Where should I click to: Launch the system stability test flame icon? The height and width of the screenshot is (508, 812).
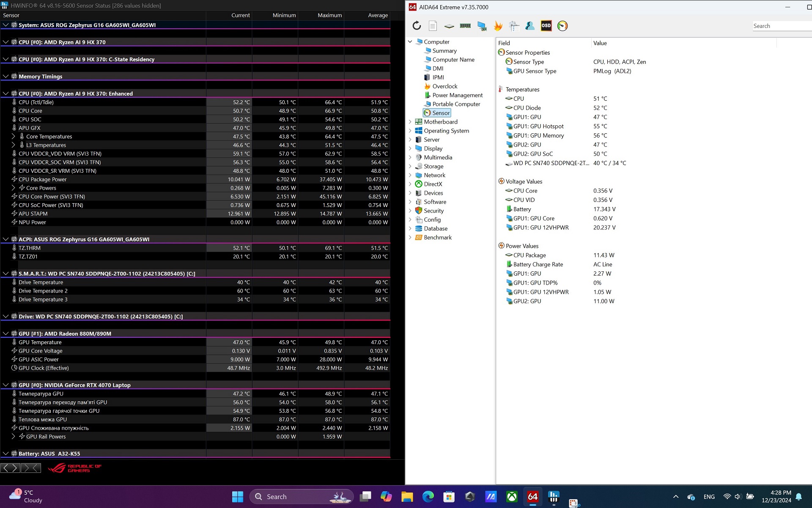click(498, 26)
